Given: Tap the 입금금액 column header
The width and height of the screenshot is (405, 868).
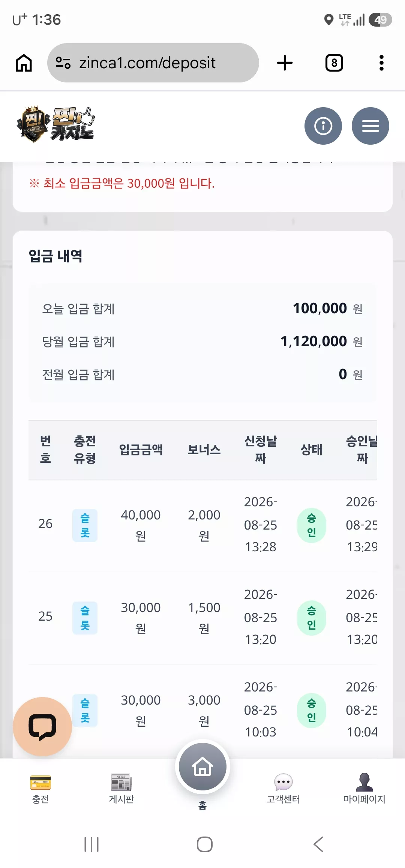Looking at the screenshot, I should click(x=141, y=449).
